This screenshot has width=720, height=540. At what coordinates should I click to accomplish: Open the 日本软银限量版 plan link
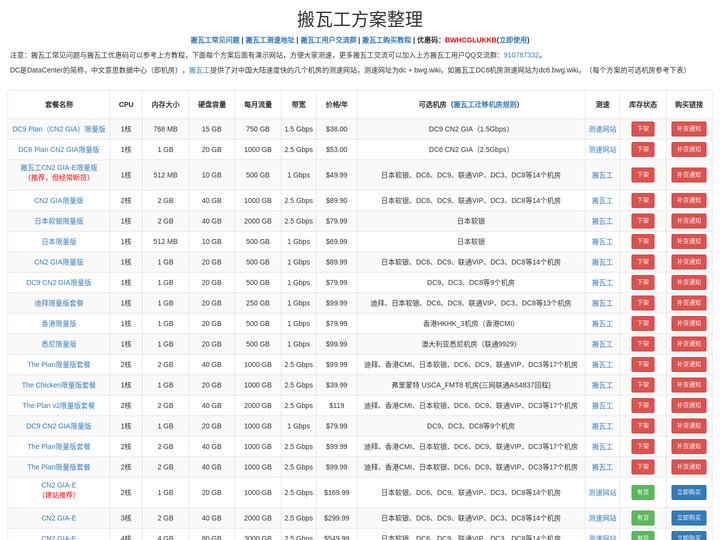point(59,221)
